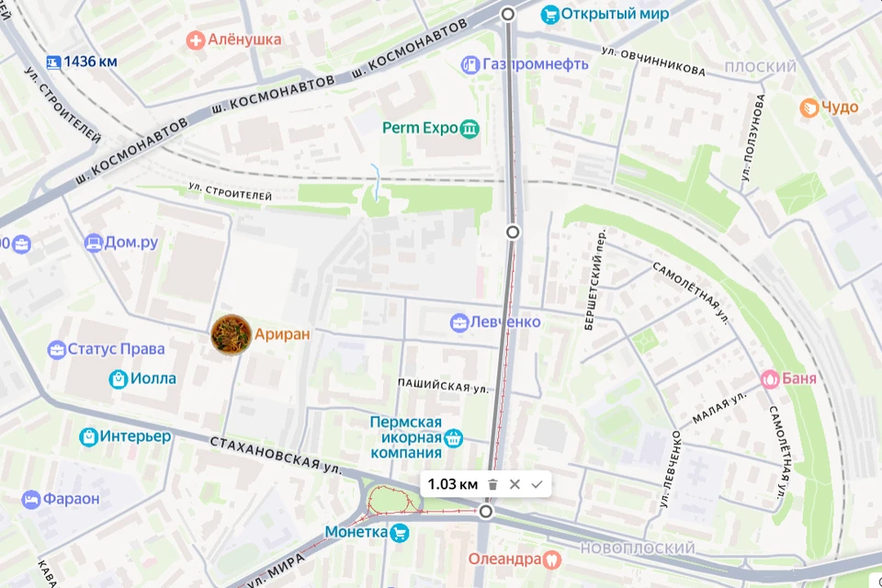Image resolution: width=882 pixels, height=588 pixels.
Task: Delete the ruler measurement with trash icon
Action: (492, 484)
